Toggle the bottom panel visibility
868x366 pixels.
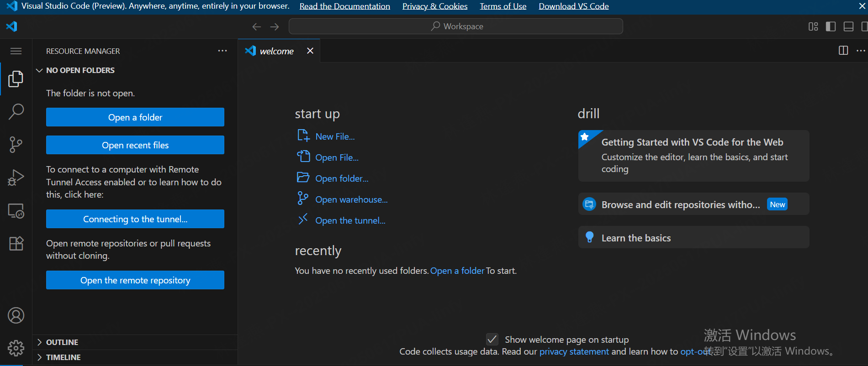[x=848, y=26]
